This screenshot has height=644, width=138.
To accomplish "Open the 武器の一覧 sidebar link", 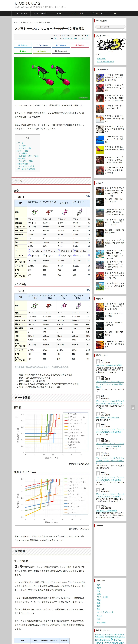I will click(x=101, y=59).
